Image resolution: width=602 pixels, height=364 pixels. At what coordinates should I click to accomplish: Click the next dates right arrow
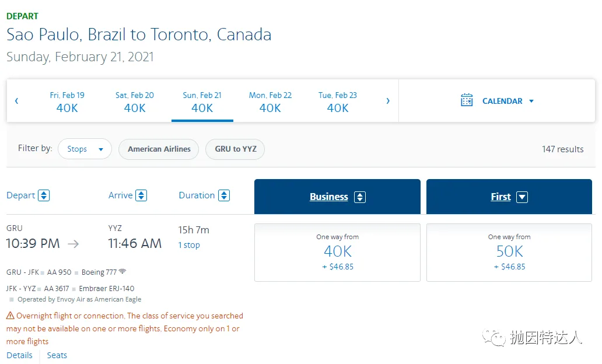point(388,101)
